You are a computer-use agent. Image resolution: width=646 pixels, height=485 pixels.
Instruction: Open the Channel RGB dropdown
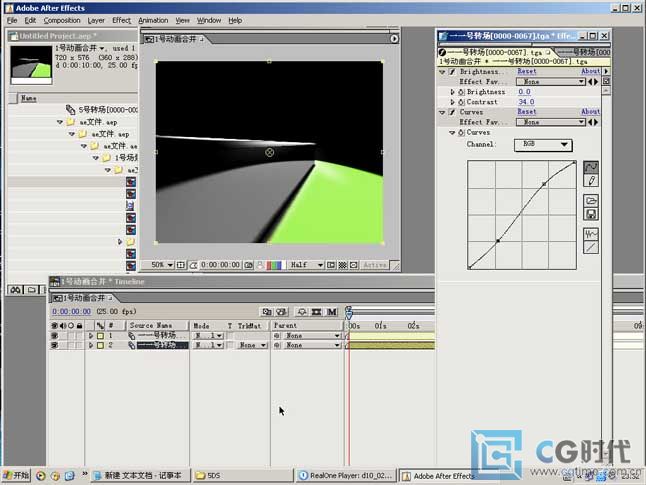click(x=543, y=145)
